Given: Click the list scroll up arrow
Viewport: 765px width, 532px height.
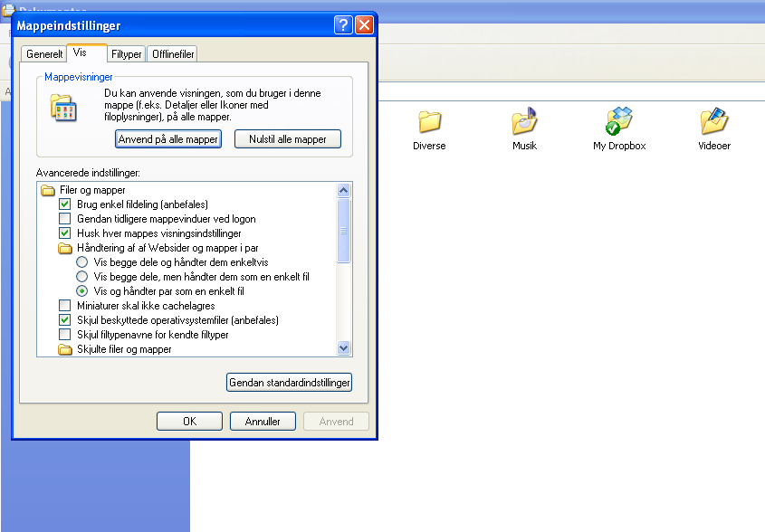Looking at the screenshot, I should tap(343, 190).
